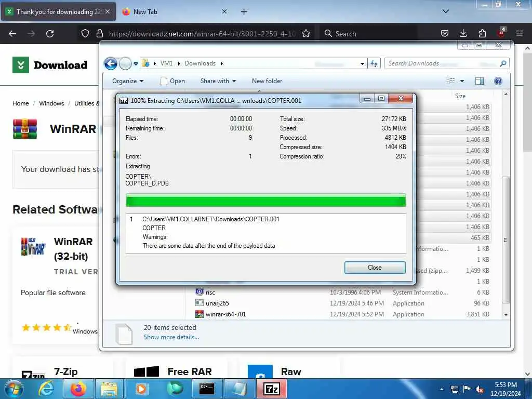This screenshot has width=532, height=399.
Task: Open Internet Explorer from taskbar
Action: tap(46, 389)
